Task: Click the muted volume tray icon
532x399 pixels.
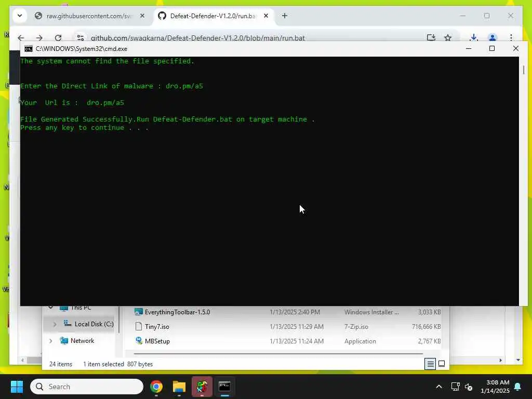Action: click(469, 387)
